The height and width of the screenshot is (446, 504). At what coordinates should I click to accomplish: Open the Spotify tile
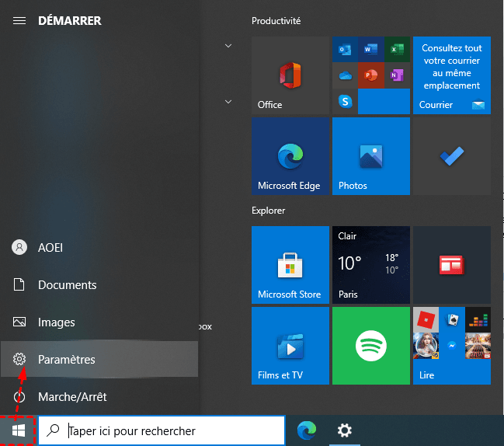tap(371, 346)
